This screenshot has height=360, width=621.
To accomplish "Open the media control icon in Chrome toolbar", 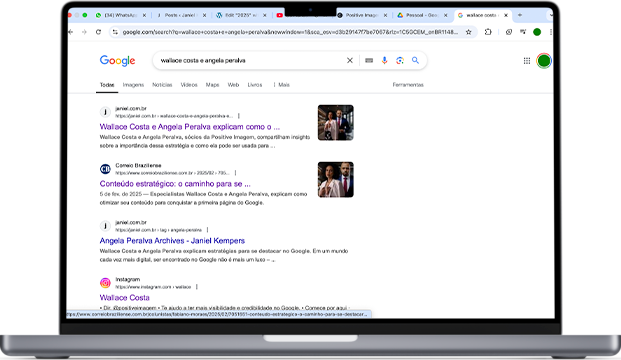I will [x=523, y=32].
